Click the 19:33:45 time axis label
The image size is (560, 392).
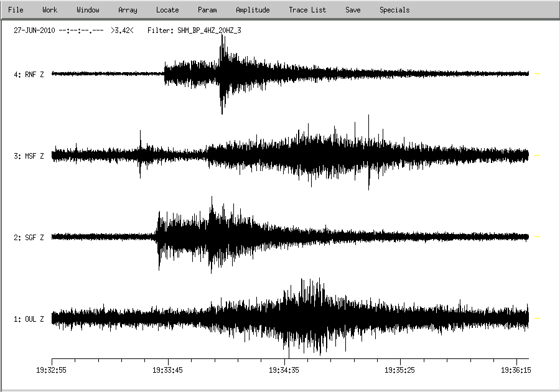click(x=168, y=370)
